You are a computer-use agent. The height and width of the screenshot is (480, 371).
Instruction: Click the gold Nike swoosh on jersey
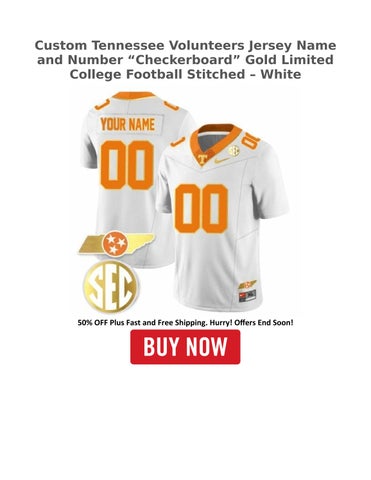pyautogui.click(x=222, y=160)
